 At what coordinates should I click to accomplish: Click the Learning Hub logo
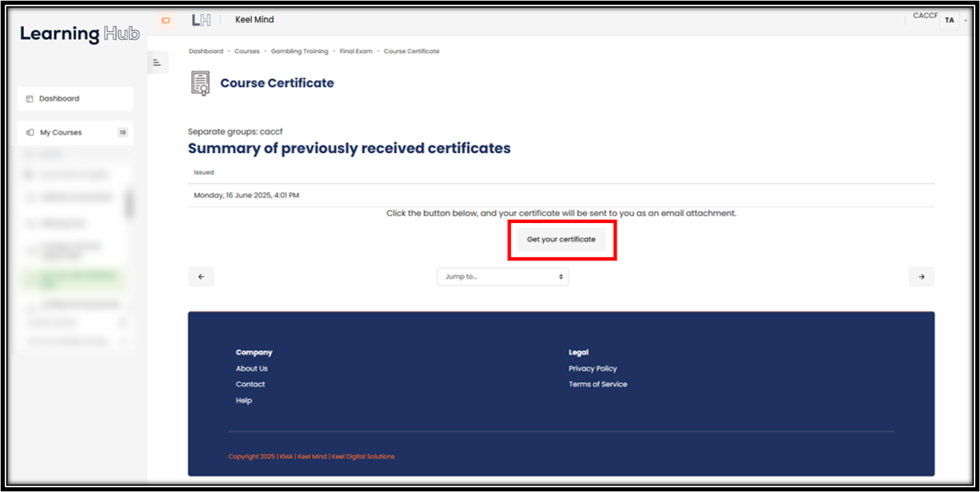(x=80, y=33)
